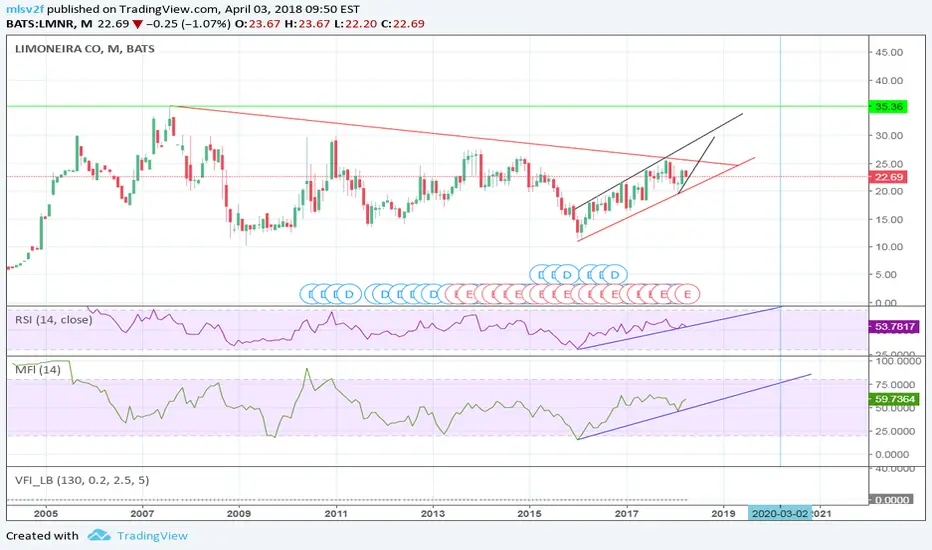Screen dimensions: 932x550
Task: Click the H:23.67 high value in header
Action: 307,24
